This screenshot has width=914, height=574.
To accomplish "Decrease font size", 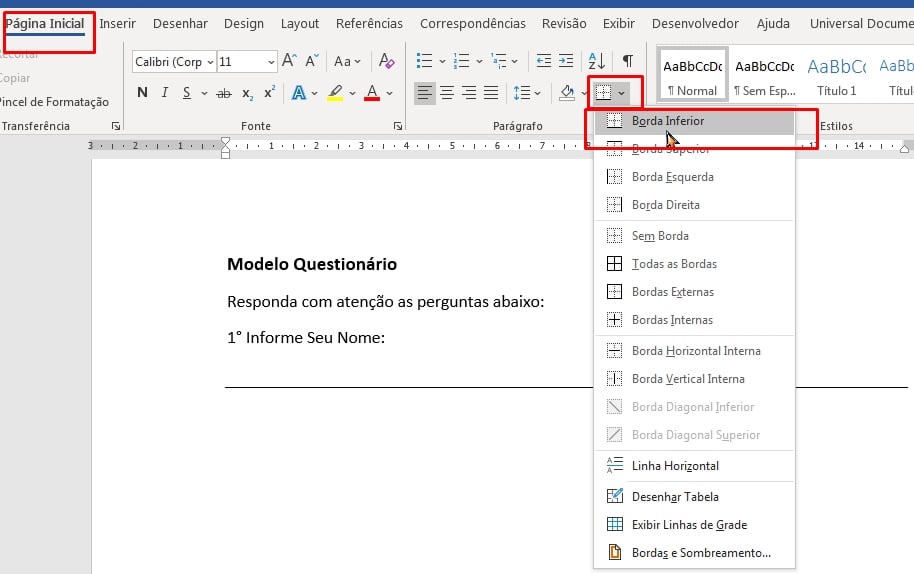I will point(312,61).
